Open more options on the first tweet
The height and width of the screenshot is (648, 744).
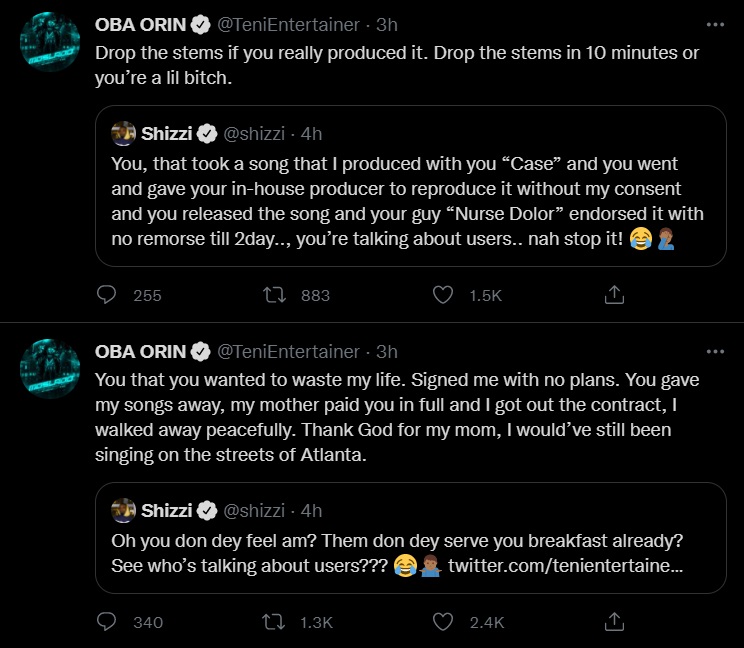coord(715,23)
